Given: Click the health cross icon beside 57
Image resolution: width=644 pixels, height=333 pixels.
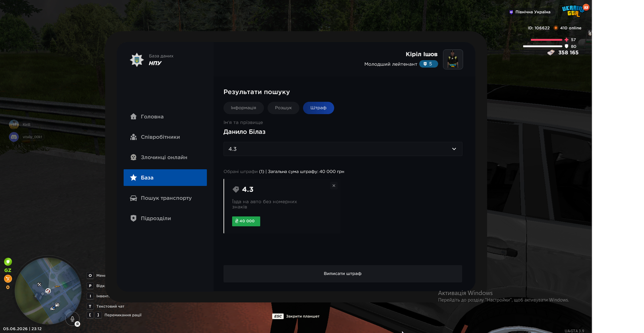Looking at the screenshot, I should tap(567, 40).
